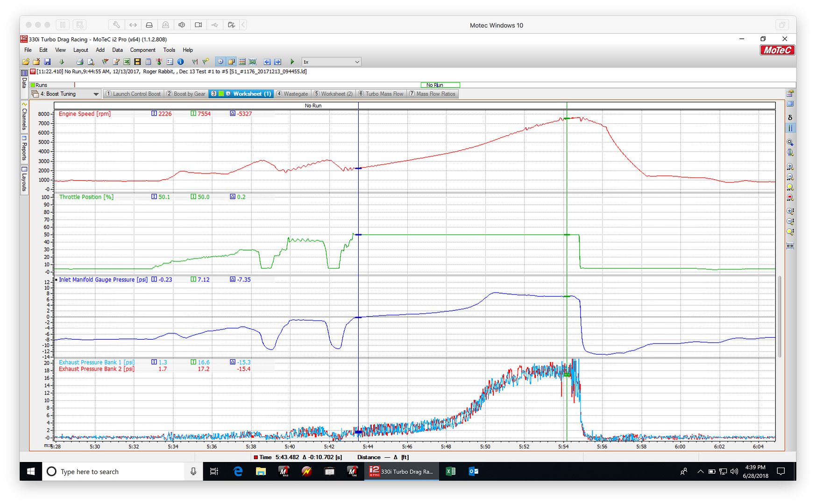Open the Component menu
This screenshot has height=504, width=816.
click(x=142, y=50)
